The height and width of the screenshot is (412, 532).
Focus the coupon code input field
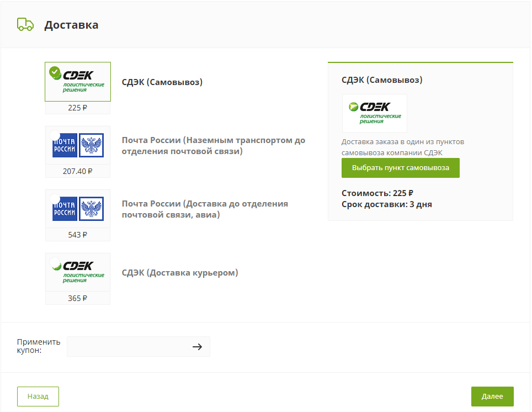(x=139, y=346)
